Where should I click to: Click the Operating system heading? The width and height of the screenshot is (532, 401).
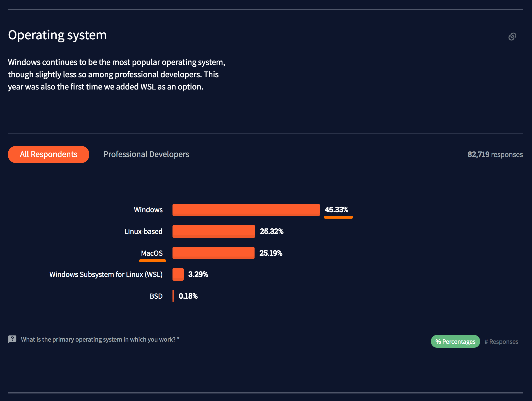pos(57,35)
